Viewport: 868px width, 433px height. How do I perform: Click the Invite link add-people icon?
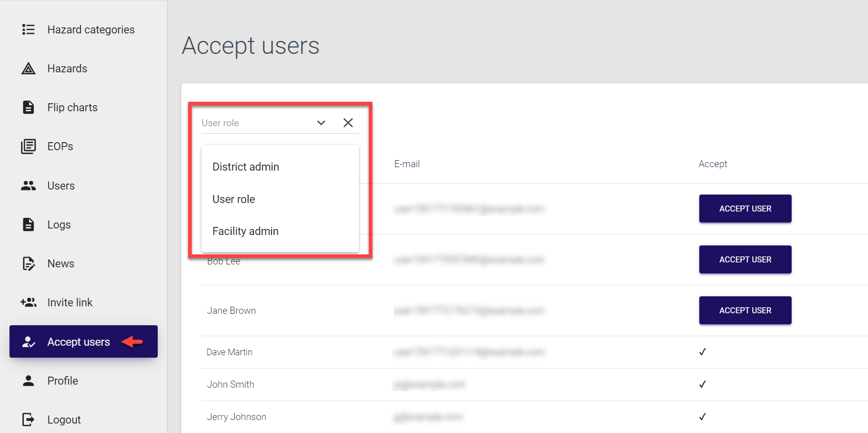coord(28,302)
